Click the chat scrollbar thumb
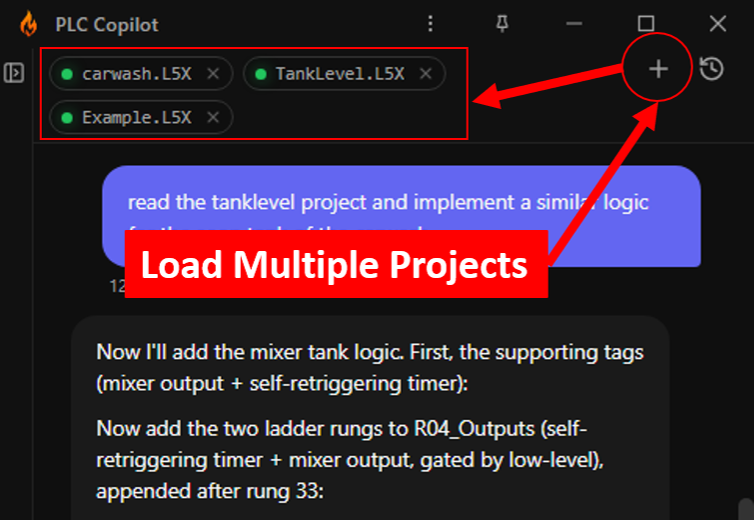This screenshot has width=754, height=520. [x=746, y=509]
